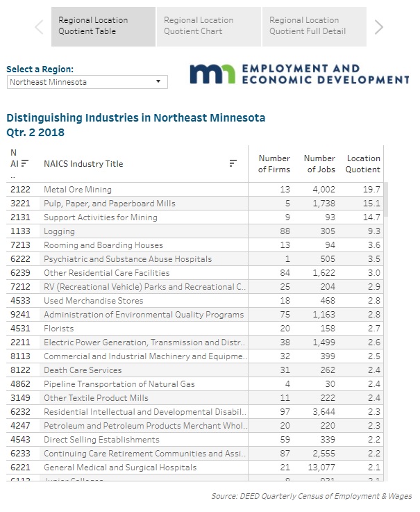Switch to Regional Location Quotient Full Detail tab
This screenshot has height=512, width=420.
pos(314,27)
